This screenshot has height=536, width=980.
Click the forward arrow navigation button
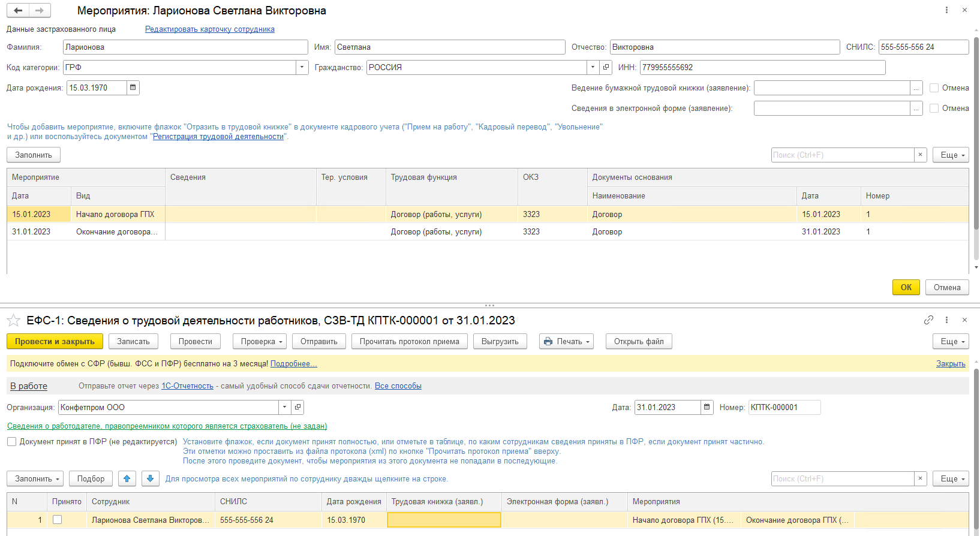pos(40,11)
